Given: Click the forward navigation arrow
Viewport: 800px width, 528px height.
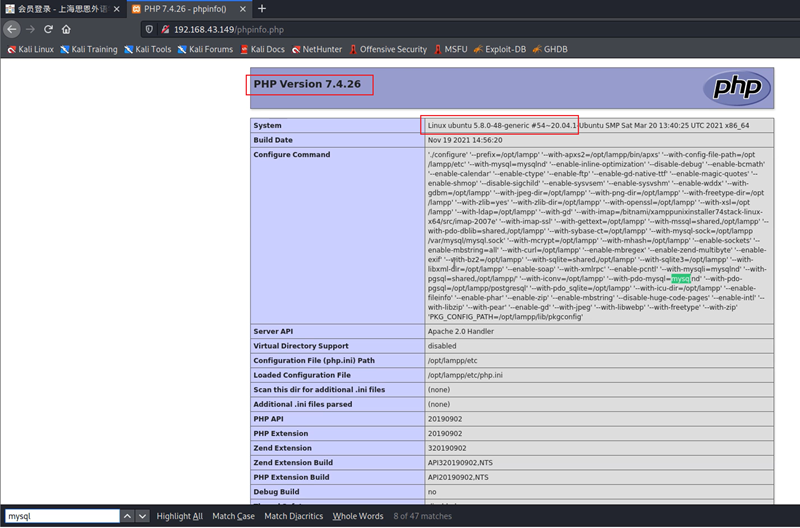Looking at the screenshot, I should [30, 29].
